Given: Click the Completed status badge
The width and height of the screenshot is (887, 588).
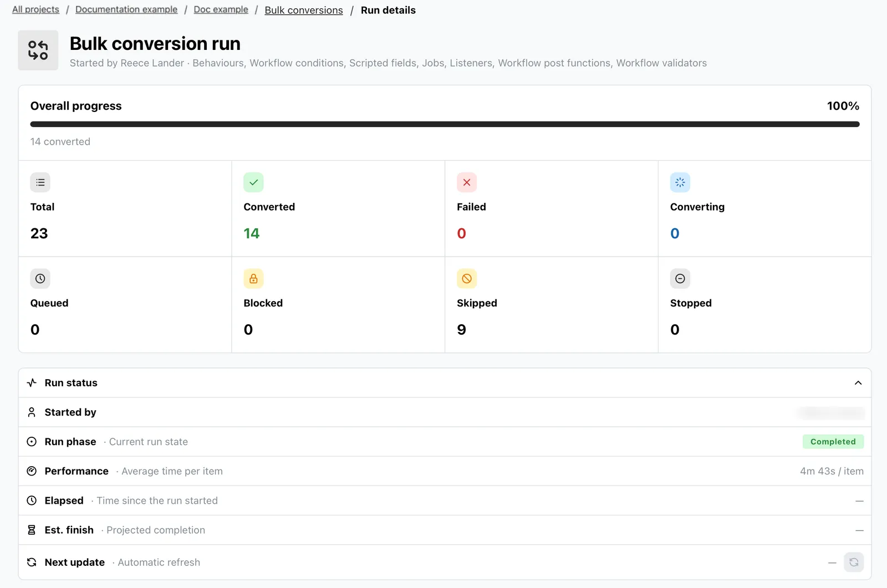Looking at the screenshot, I should tap(833, 442).
